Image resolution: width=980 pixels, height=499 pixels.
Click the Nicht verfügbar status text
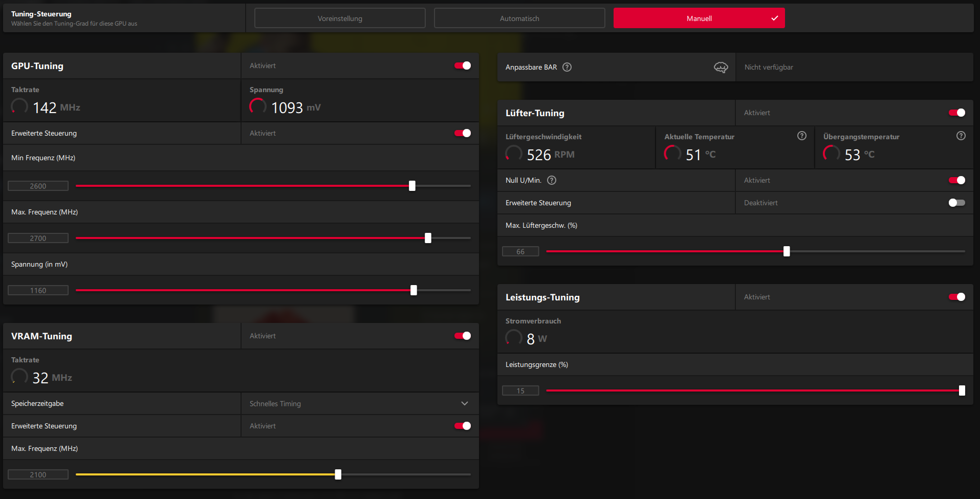click(x=769, y=67)
